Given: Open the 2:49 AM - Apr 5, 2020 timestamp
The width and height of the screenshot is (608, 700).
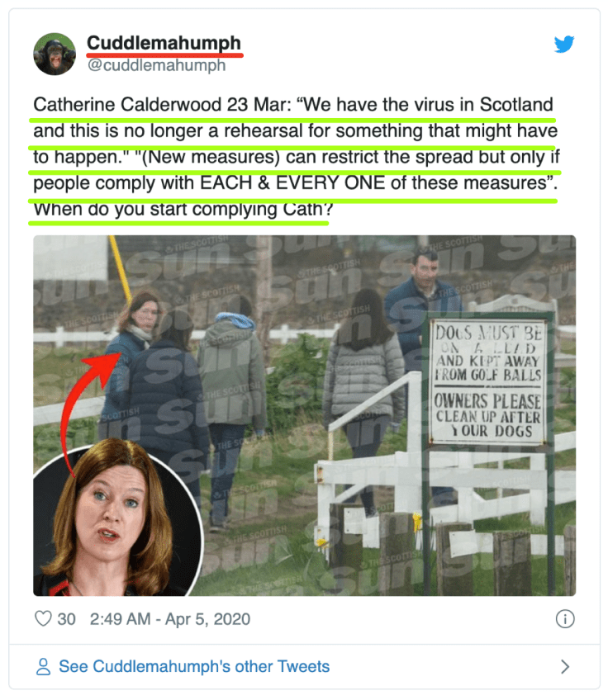Looking at the screenshot, I should click(169, 619).
